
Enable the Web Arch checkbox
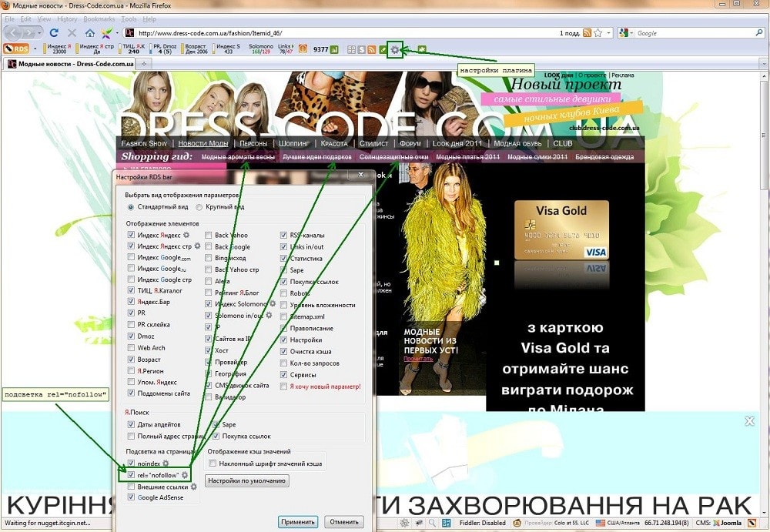131,347
